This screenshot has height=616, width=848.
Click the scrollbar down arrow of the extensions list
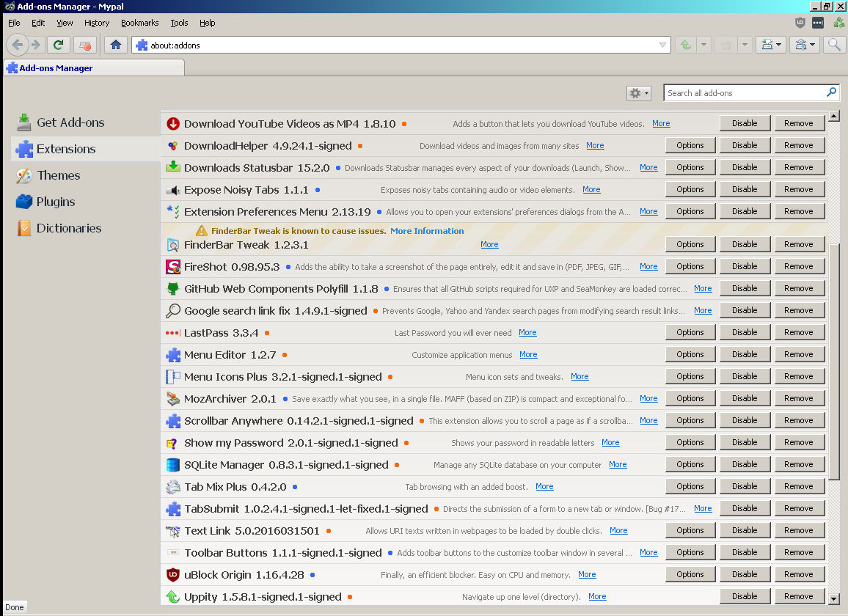click(x=833, y=598)
